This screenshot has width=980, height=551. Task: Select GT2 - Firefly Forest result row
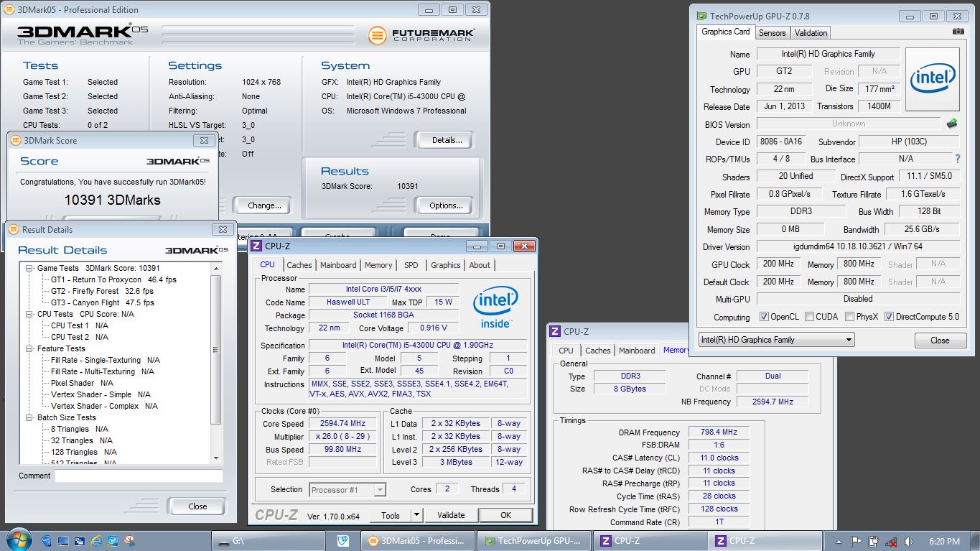[102, 291]
